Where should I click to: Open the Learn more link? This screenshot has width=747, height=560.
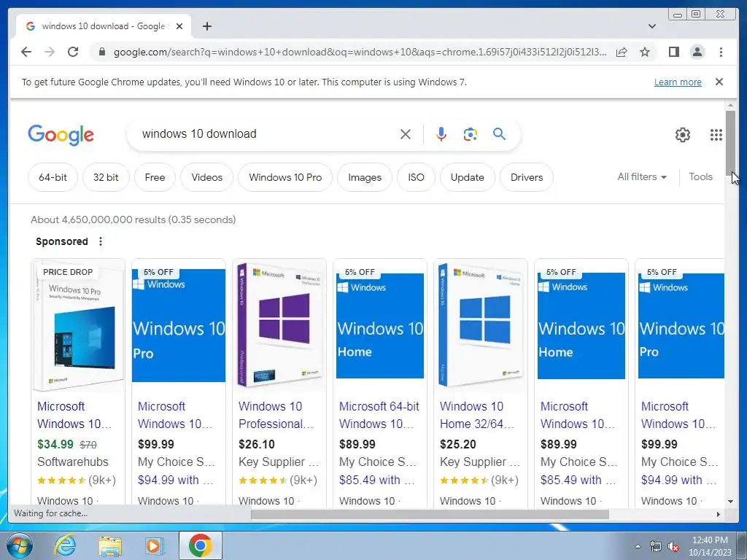(x=678, y=82)
